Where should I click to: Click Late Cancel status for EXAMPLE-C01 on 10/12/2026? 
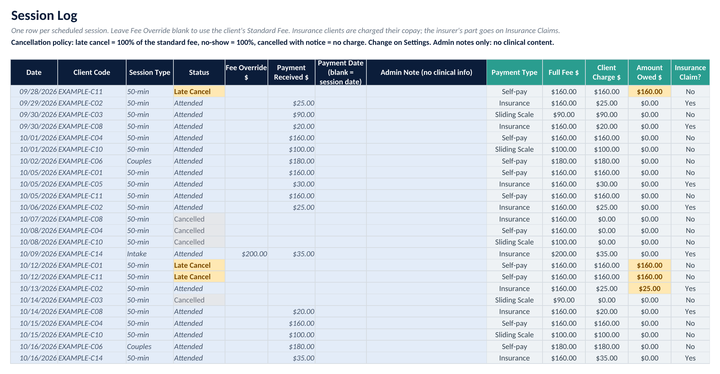coord(199,265)
